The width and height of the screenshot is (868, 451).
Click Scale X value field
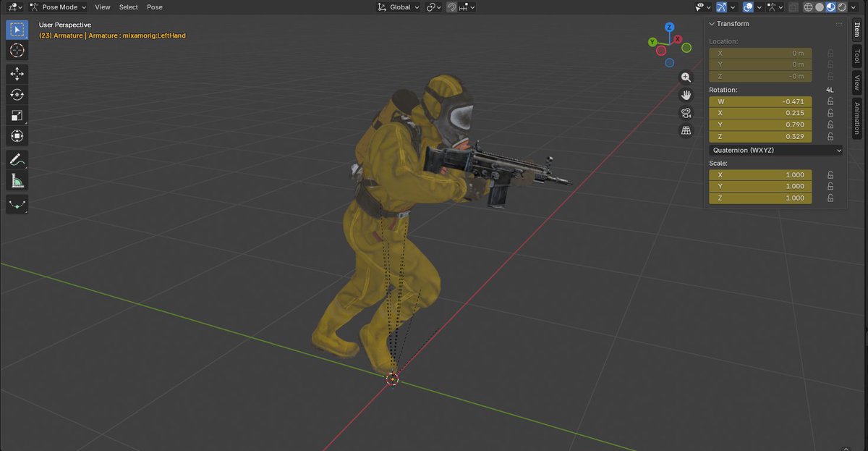click(x=760, y=174)
